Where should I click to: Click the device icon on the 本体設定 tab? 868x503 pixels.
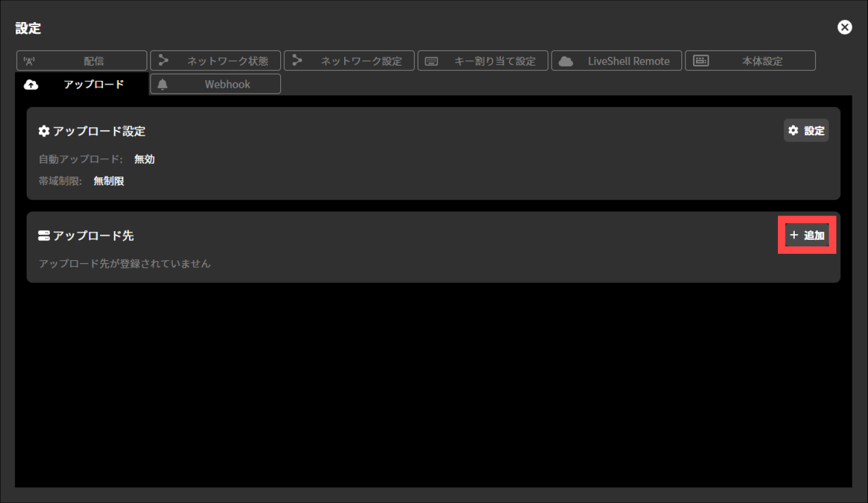tap(701, 61)
